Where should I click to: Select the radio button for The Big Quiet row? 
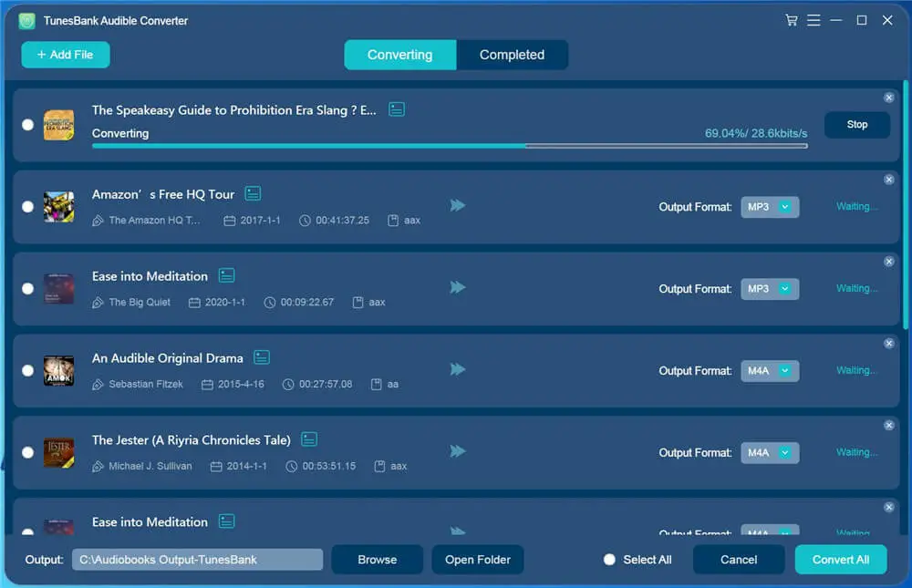click(27, 289)
